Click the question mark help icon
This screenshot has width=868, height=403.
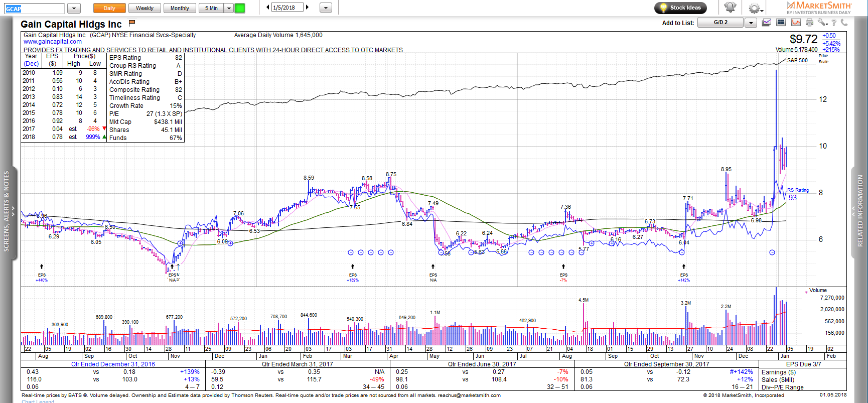pos(834,23)
